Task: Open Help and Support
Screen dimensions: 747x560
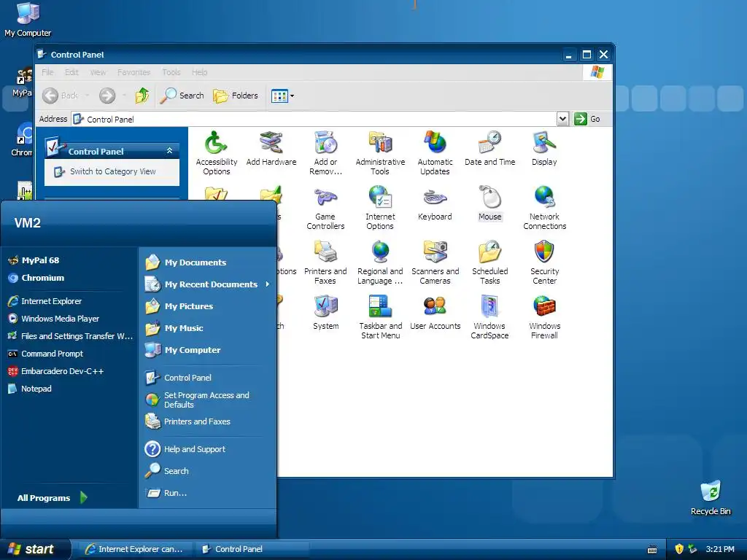Action: click(x=185, y=449)
